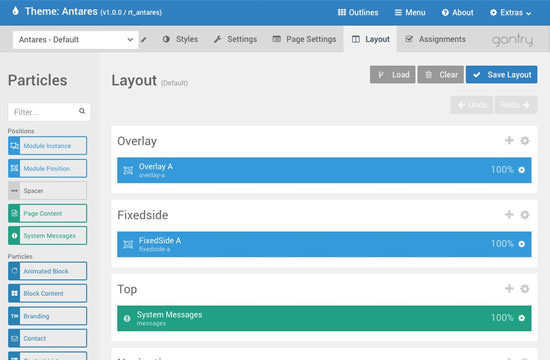The height and width of the screenshot is (360, 550).
Task: Select the Page Content particle
Action: point(47,213)
